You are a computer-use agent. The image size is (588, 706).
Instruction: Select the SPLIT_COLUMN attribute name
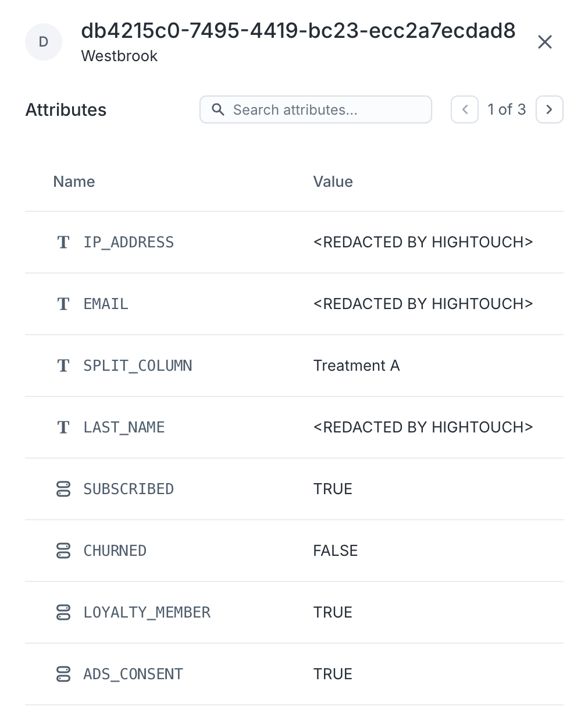(138, 366)
